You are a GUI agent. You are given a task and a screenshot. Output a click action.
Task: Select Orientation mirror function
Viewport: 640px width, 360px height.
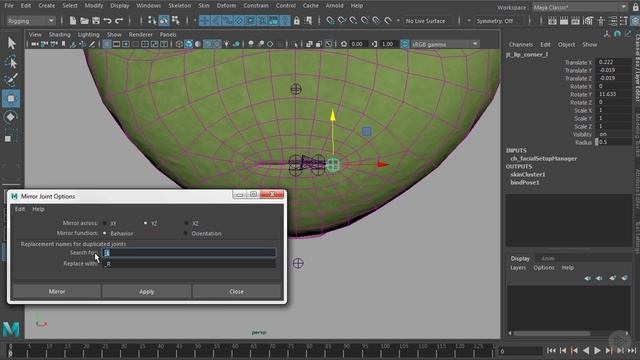(x=186, y=233)
